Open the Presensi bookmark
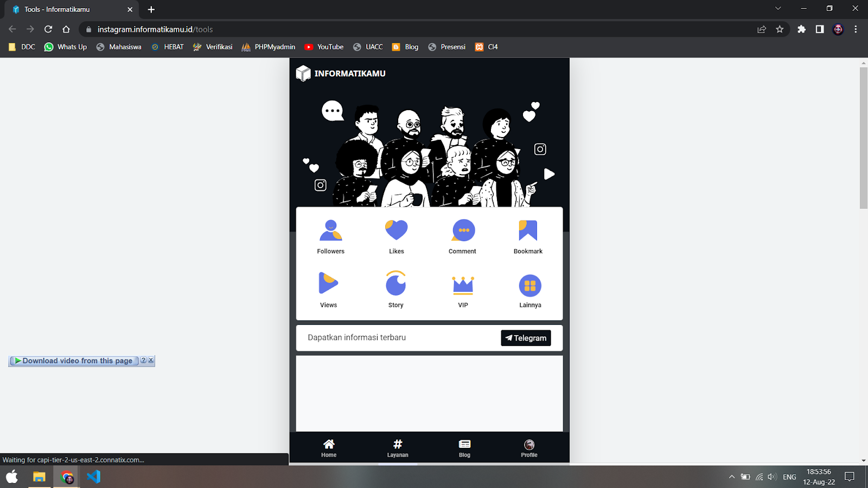 point(447,47)
